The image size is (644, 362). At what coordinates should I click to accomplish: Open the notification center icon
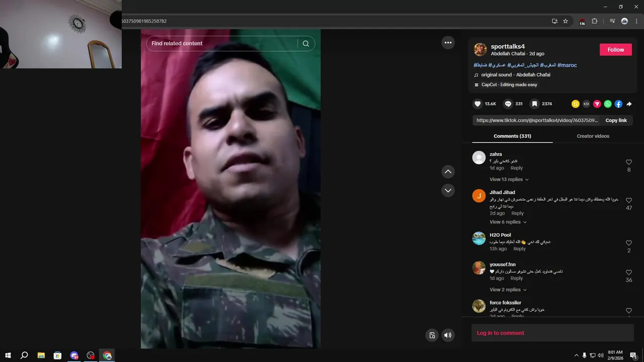pos(633,355)
